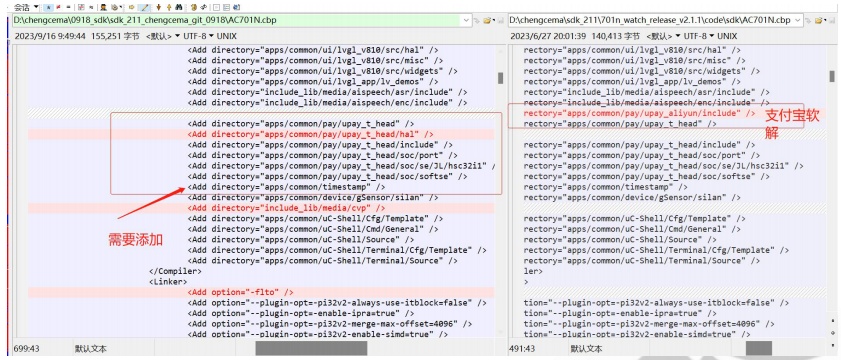Click the left pane save icon
The image size is (841, 360).
click(x=499, y=20)
